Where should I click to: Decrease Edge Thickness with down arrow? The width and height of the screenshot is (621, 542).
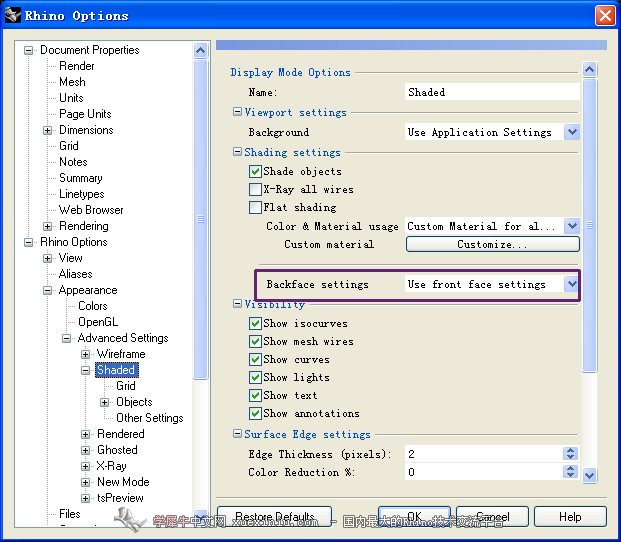tap(570, 457)
